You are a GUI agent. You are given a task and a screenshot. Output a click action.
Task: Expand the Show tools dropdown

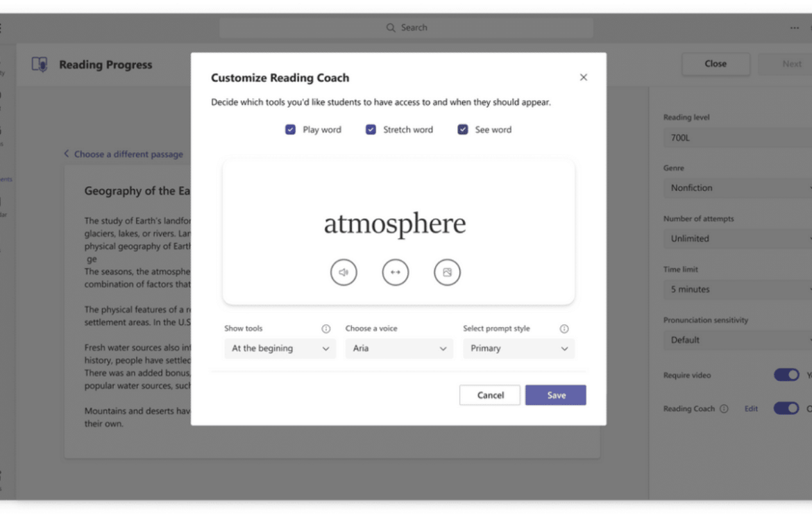(280, 349)
